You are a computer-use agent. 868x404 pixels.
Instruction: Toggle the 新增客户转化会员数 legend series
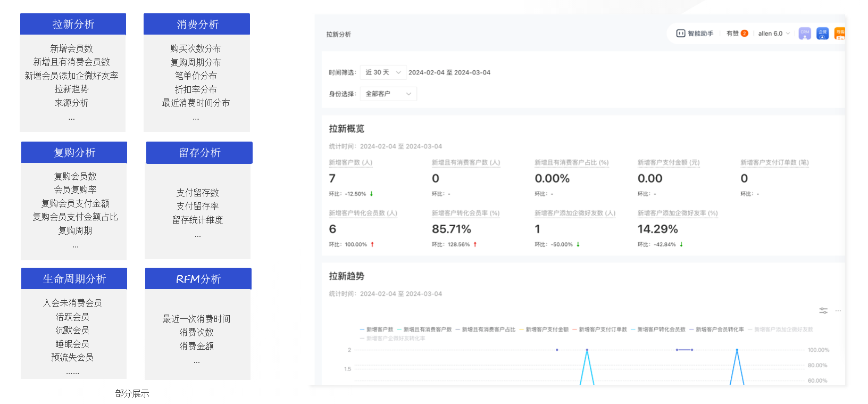pos(658,329)
